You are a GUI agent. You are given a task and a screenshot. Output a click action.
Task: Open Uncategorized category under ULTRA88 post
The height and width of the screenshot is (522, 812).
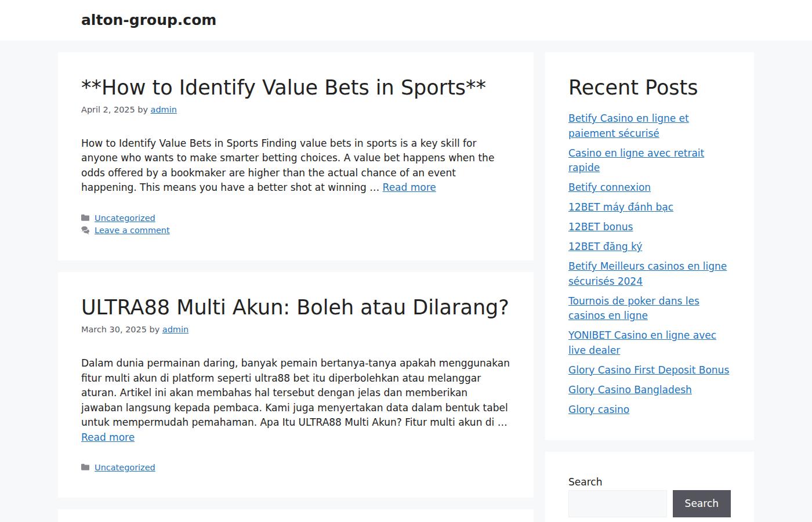click(x=125, y=467)
